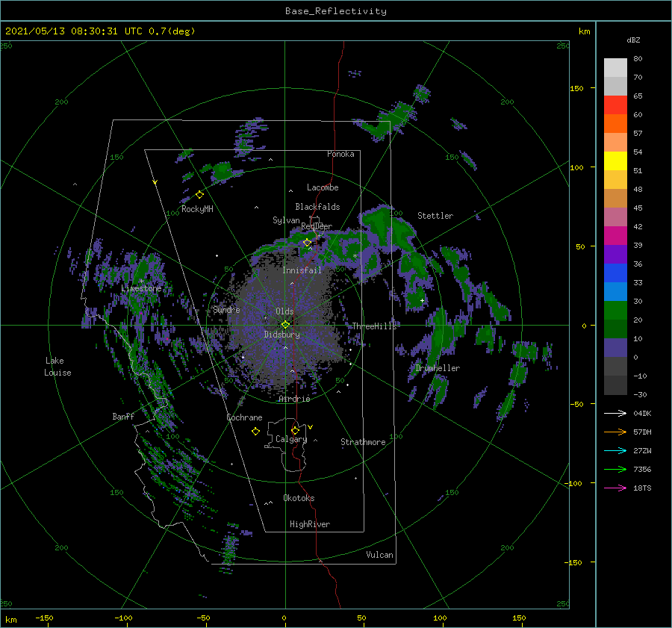Click the Drumheller town label

pyautogui.click(x=438, y=368)
